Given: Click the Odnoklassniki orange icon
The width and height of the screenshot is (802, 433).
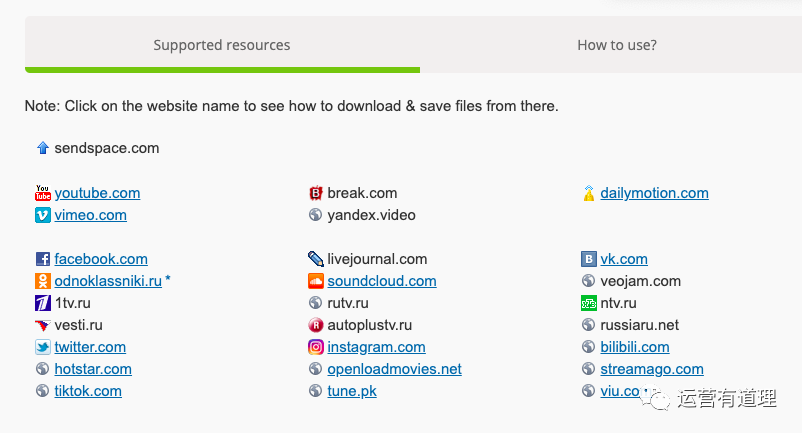Looking at the screenshot, I should click(x=42, y=281).
